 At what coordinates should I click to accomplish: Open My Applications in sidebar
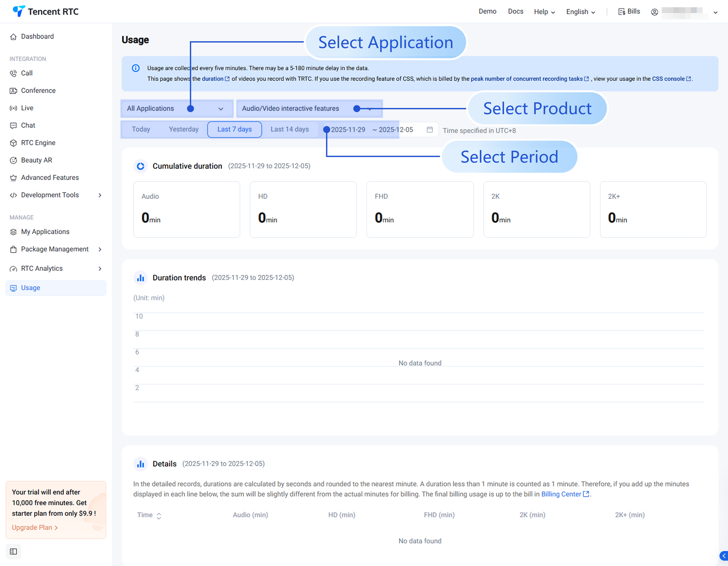45,232
